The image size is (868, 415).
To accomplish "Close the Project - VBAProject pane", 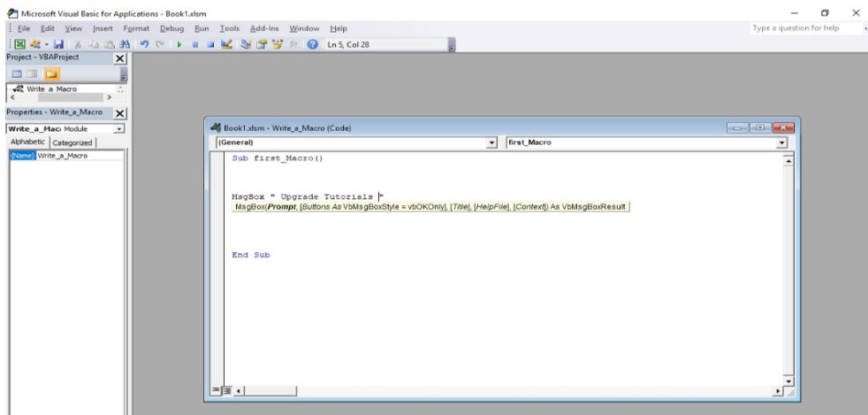I will [x=119, y=58].
